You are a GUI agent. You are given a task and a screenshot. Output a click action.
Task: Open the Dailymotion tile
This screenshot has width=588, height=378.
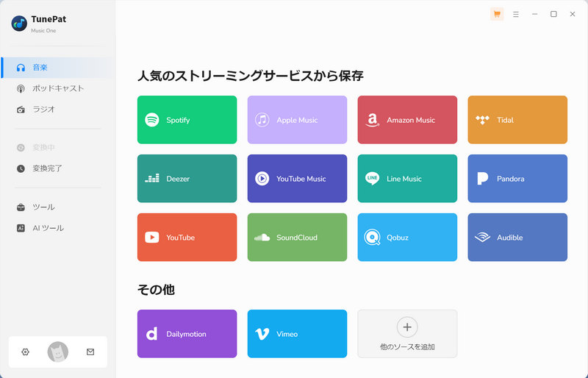point(187,334)
